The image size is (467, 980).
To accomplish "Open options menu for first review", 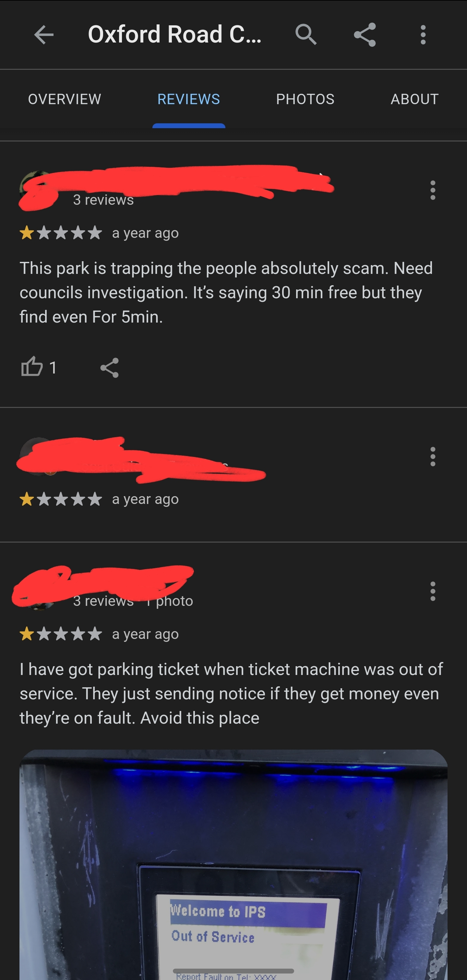I will [x=432, y=190].
